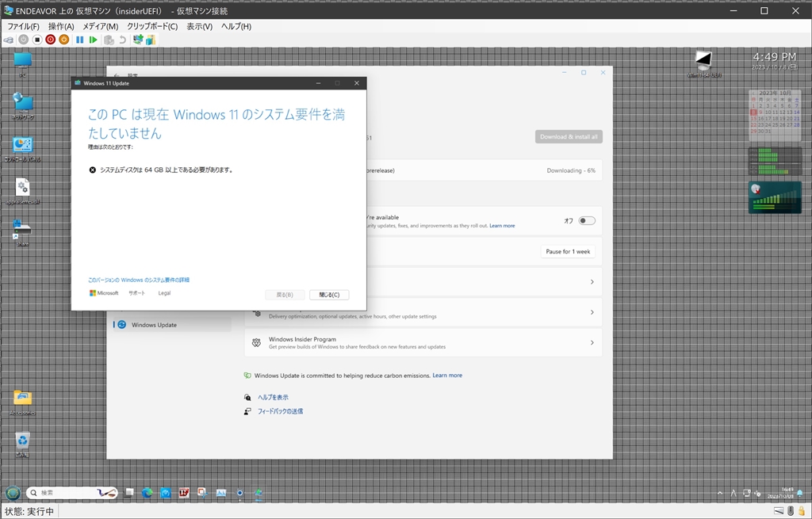Screen dimensions: 812x519
Task: Click the green Reset play icon
Action: point(94,40)
